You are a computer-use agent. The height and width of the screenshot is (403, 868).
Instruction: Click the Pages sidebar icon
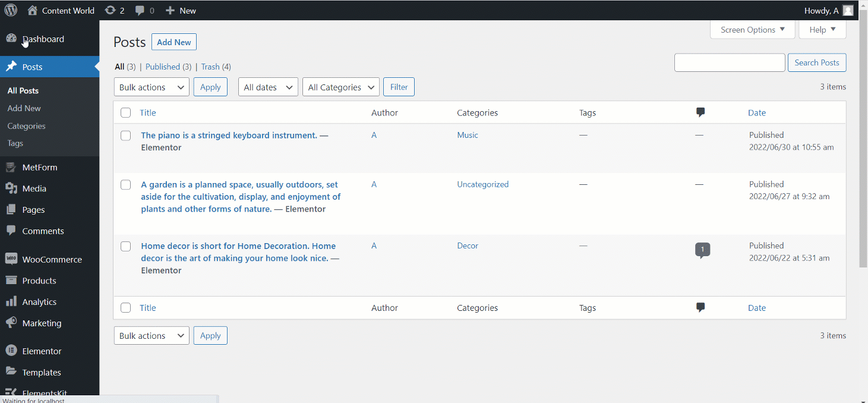(11, 210)
